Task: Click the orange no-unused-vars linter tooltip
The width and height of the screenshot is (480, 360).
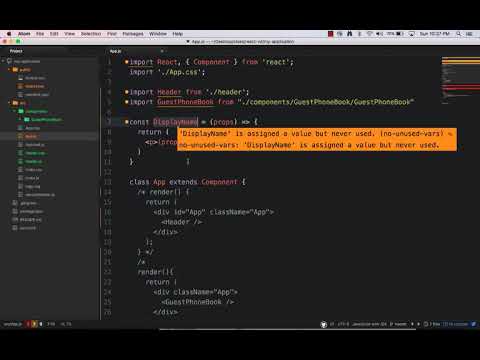Action: 317,139
